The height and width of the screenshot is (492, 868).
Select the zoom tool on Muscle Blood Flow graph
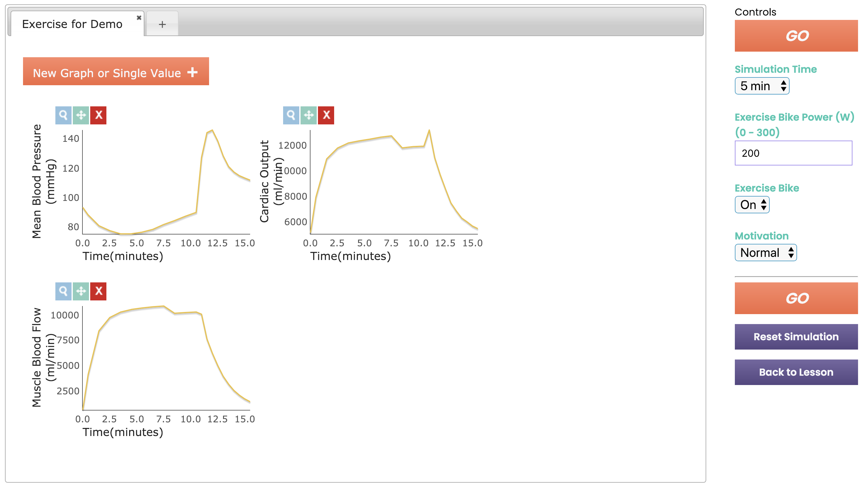click(63, 291)
